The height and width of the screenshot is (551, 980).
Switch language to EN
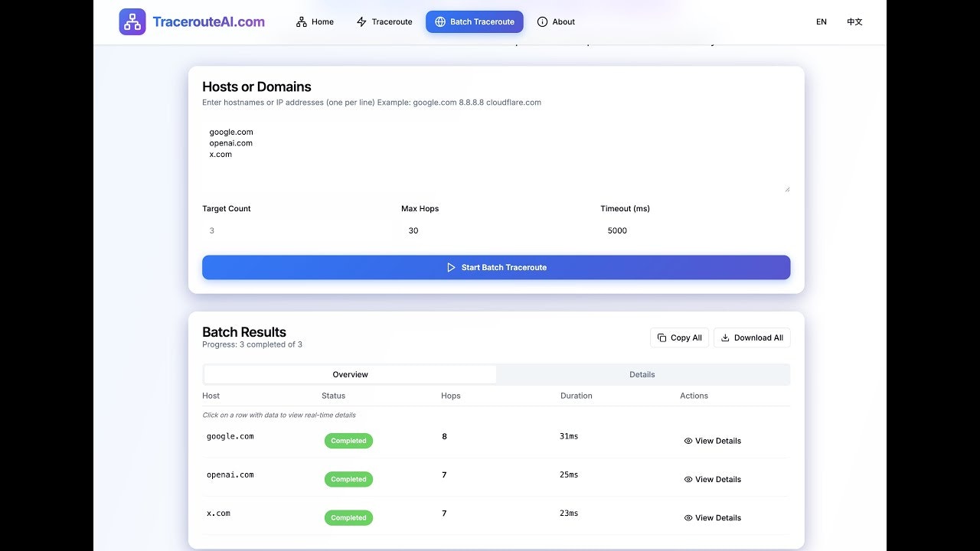click(x=822, y=22)
